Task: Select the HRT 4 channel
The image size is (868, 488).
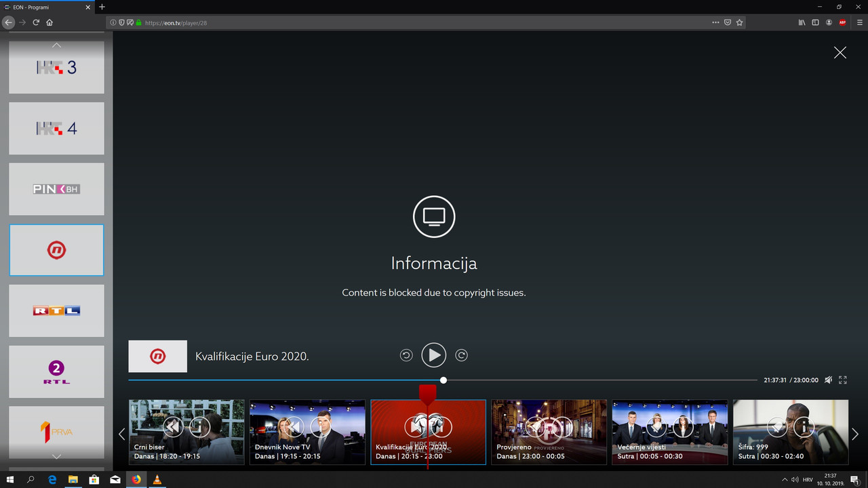Action: [x=56, y=128]
